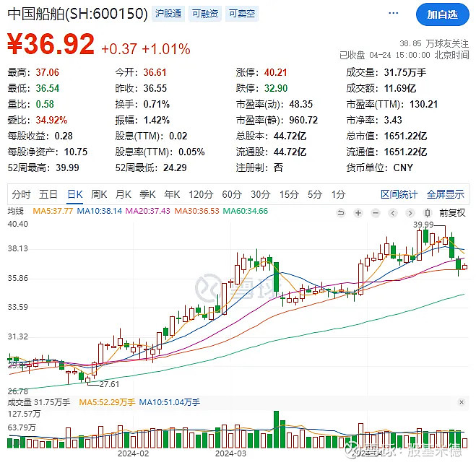The height and width of the screenshot is (465, 476).
Task: Select the 月K chart tab
Action: pos(124,194)
